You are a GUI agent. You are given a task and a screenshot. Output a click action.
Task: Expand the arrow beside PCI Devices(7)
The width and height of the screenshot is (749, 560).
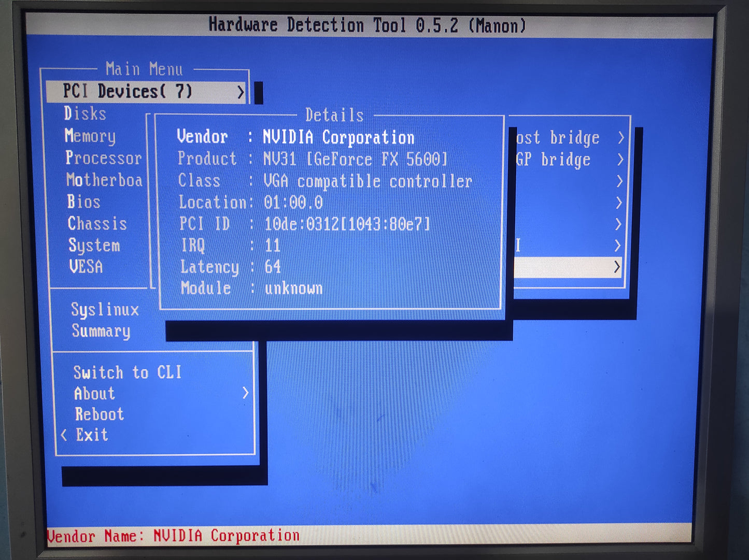[x=241, y=92]
